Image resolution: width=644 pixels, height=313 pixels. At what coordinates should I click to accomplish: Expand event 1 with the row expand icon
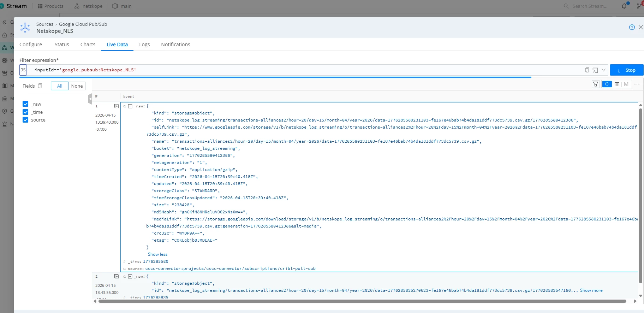[117, 106]
